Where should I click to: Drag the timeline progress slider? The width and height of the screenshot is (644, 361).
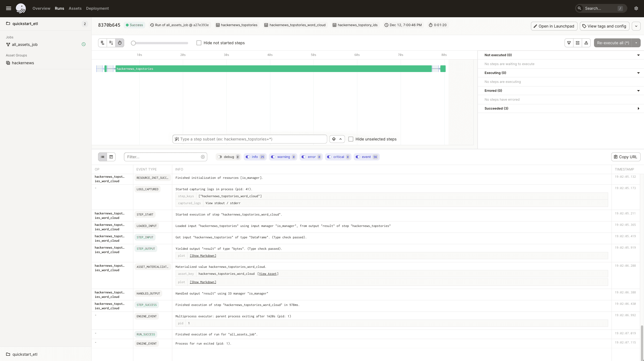click(x=133, y=43)
